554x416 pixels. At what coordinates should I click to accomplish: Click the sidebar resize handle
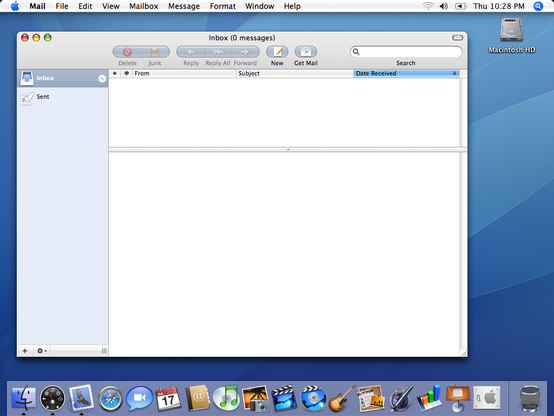[x=104, y=351]
